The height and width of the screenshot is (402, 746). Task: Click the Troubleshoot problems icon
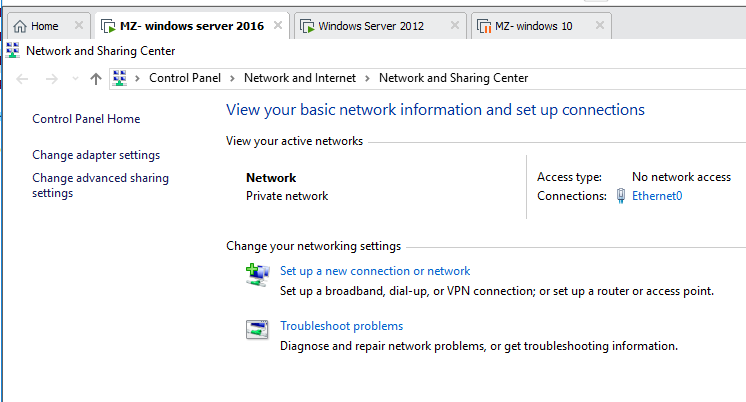(x=257, y=329)
